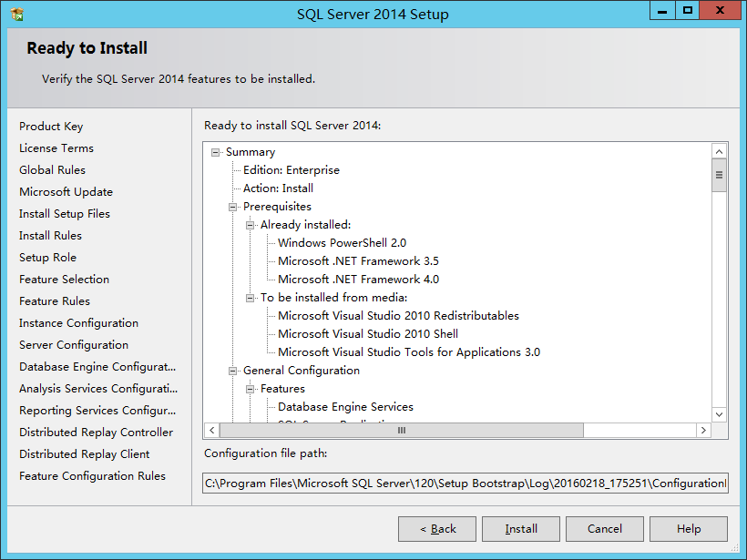The image size is (747, 560).
Task: Select Microsoft .NET Framework 4.0 item
Action: tap(358, 280)
